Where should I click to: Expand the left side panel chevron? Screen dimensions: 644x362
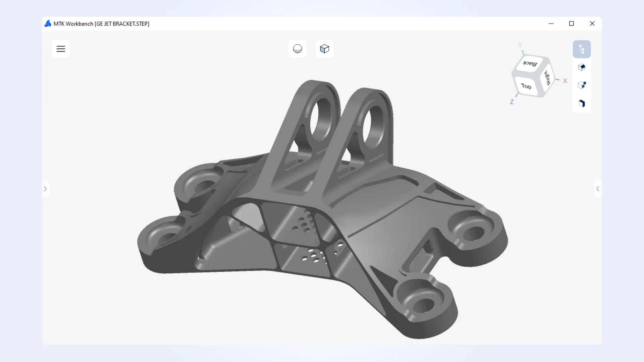[x=46, y=189]
